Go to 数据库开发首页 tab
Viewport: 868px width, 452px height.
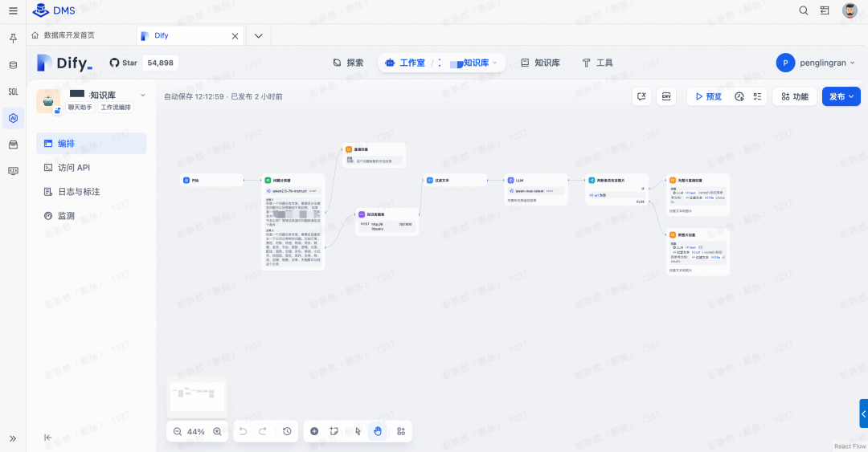(x=63, y=35)
